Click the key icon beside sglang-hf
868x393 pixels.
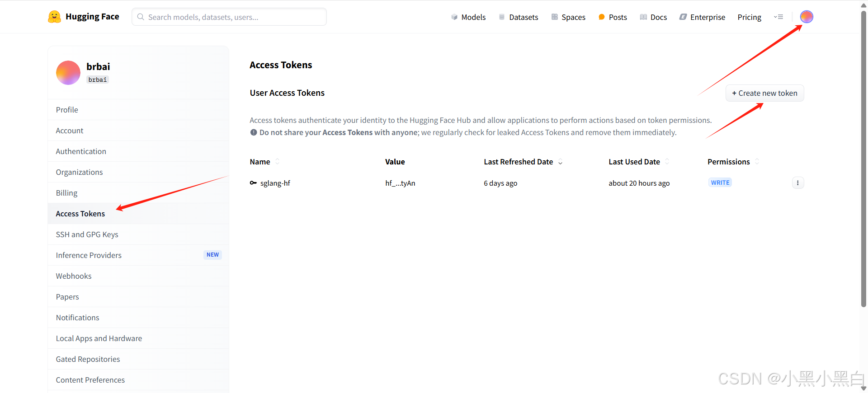pyautogui.click(x=253, y=183)
